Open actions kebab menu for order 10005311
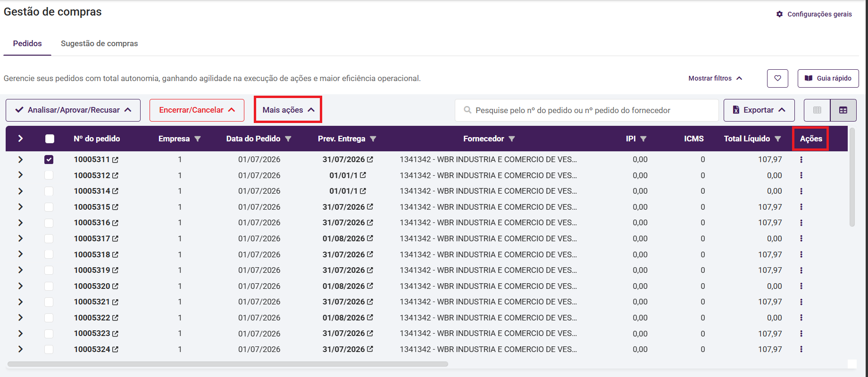The image size is (868, 377). [x=801, y=160]
